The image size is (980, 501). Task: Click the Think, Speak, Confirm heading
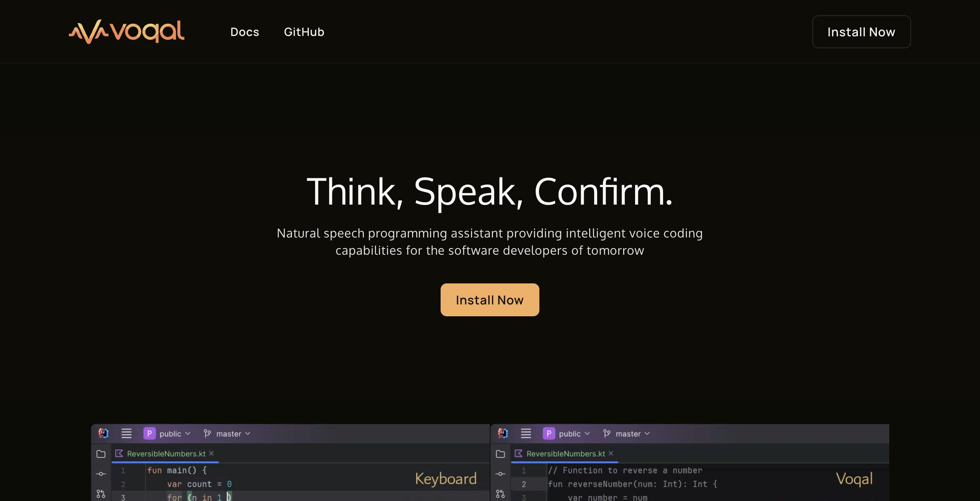click(x=490, y=191)
